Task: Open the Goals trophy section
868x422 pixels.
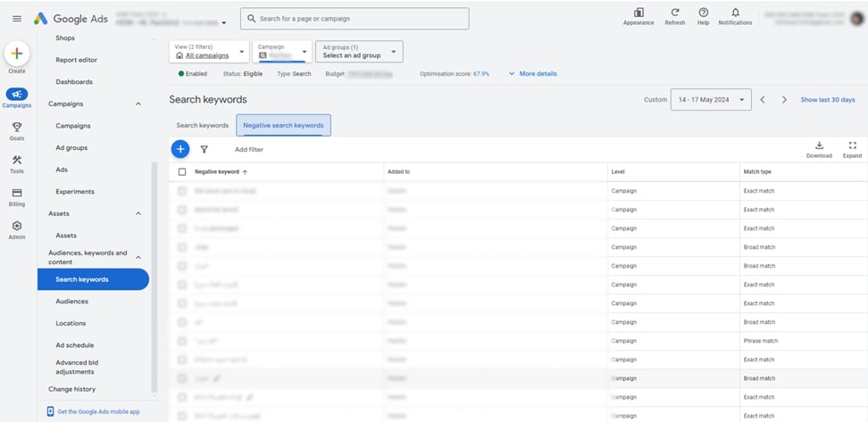Action: pyautogui.click(x=17, y=127)
